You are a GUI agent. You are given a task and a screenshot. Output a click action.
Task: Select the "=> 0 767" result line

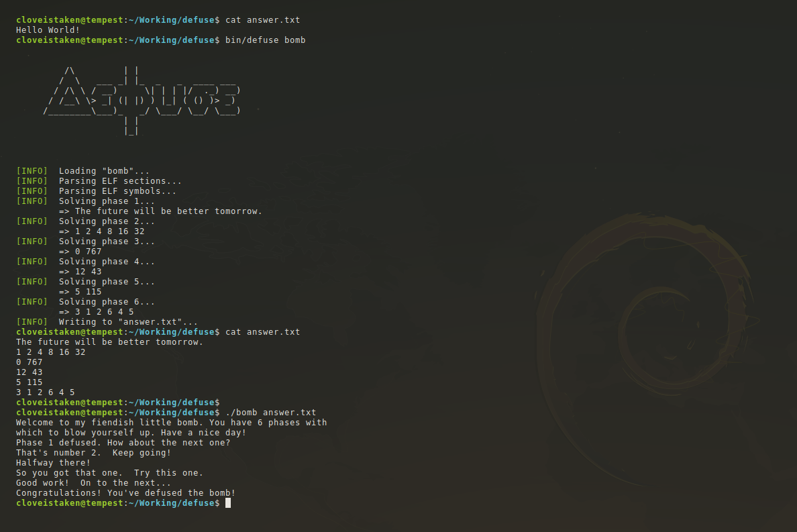tap(81, 252)
